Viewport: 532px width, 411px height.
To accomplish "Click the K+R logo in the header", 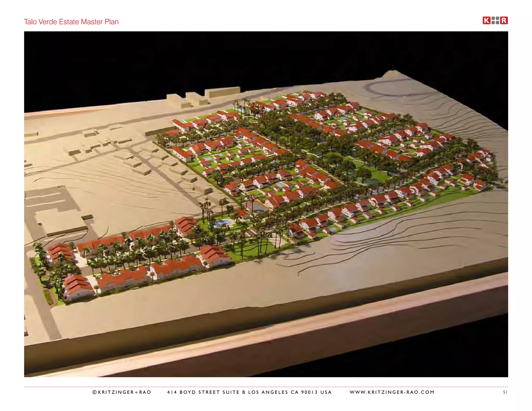I will pyautogui.click(x=495, y=21).
